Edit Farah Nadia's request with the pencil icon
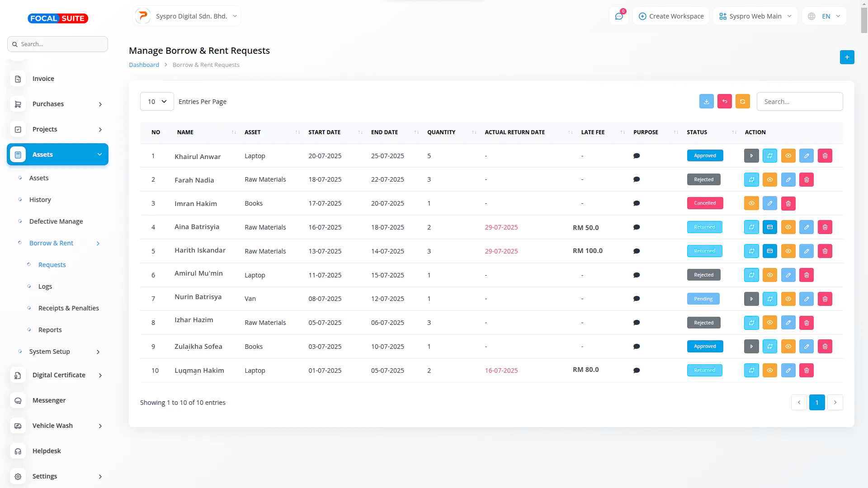The image size is (868, 488). coord(788,180)
